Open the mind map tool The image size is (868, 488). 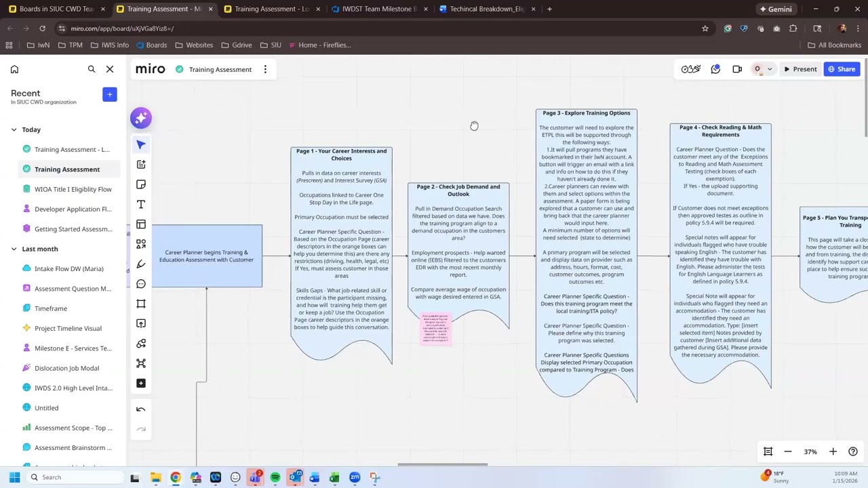[x=141, y=363]
